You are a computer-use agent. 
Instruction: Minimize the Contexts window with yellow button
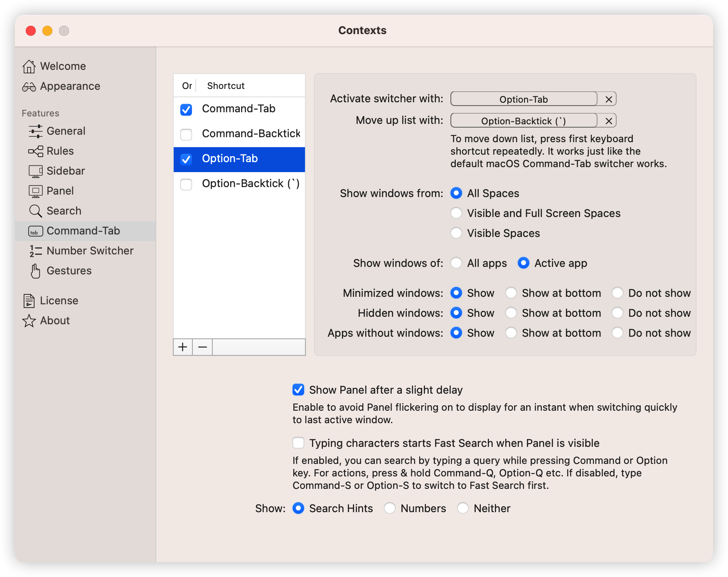[x=47, y=31]
